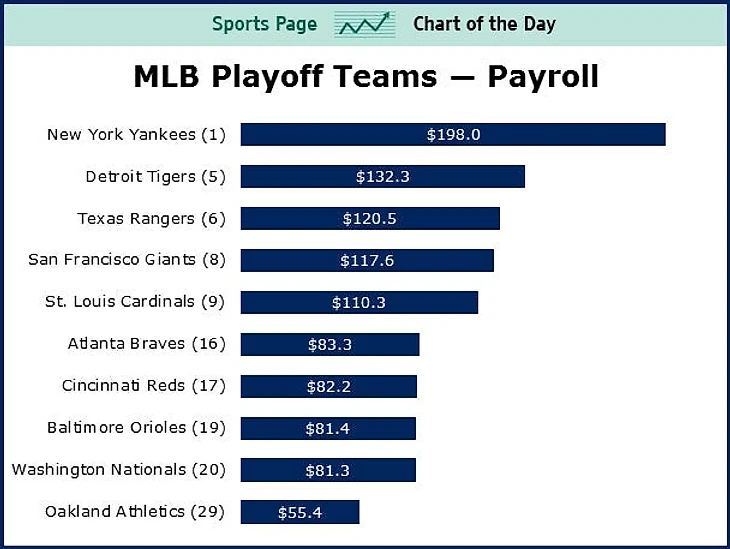Click the San Francisco Giants (8) label
The height and width of the screenshot is (549, 730).
[127, 259]
